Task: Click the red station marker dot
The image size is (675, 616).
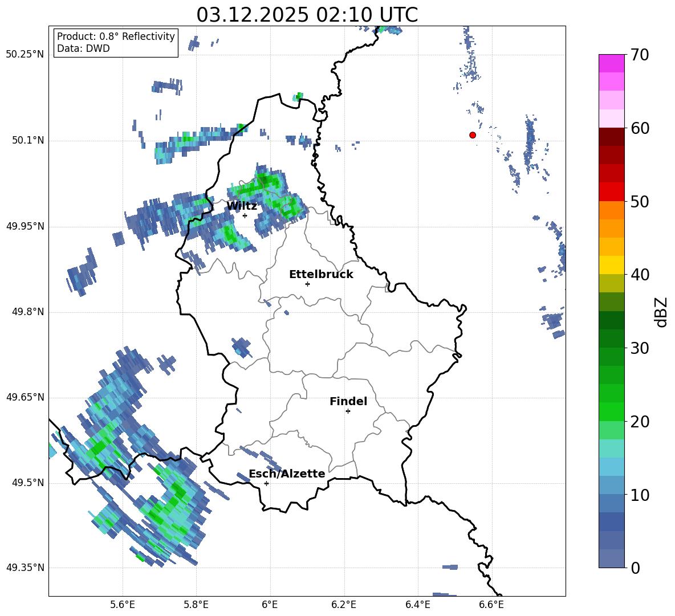Action: pyautogui.click(x=473, y=135)
